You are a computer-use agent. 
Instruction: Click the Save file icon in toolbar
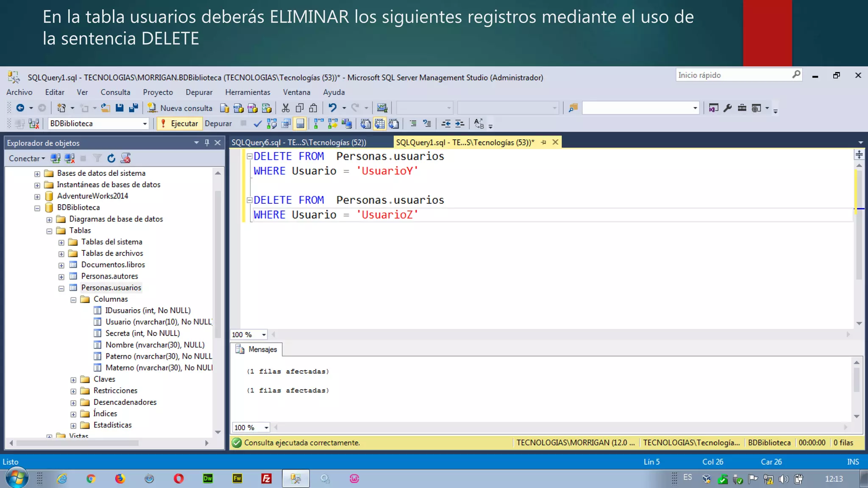[120, 108]
